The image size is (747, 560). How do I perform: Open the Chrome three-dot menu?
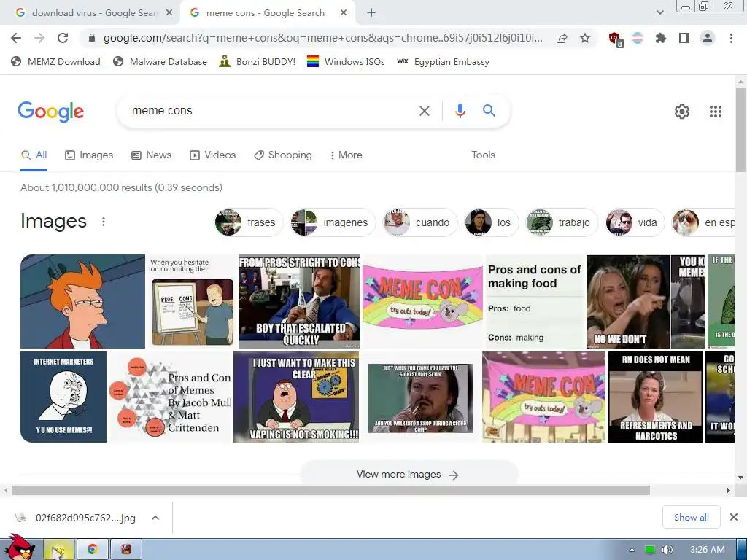click(x=731, y=38)
